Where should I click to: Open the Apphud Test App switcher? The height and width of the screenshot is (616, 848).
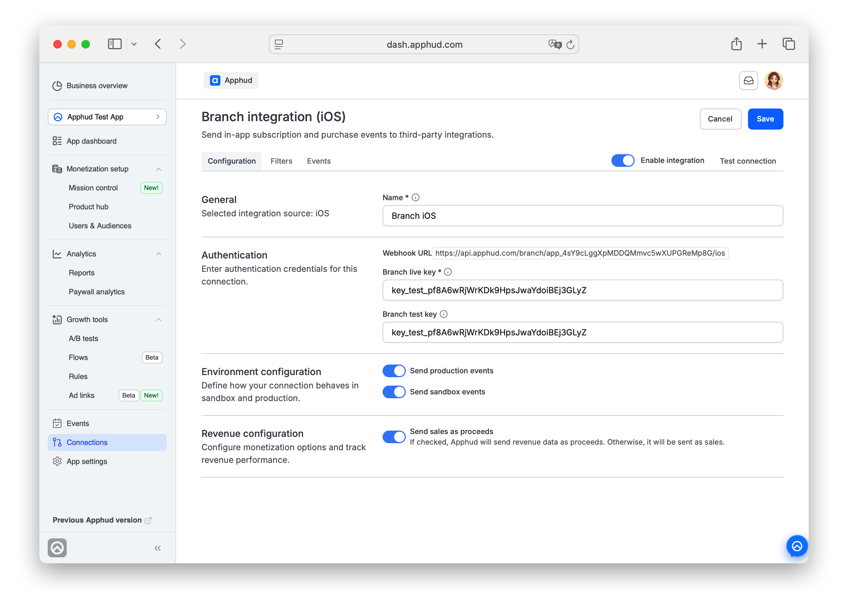point(107,117)
